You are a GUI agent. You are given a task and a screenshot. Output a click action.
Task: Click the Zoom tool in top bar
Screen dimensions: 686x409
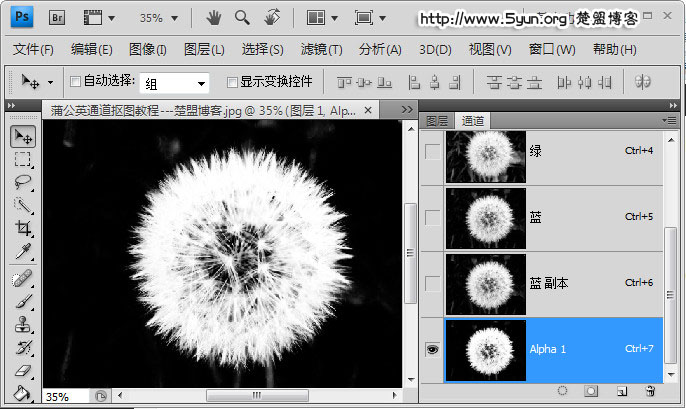click(241, 18)
